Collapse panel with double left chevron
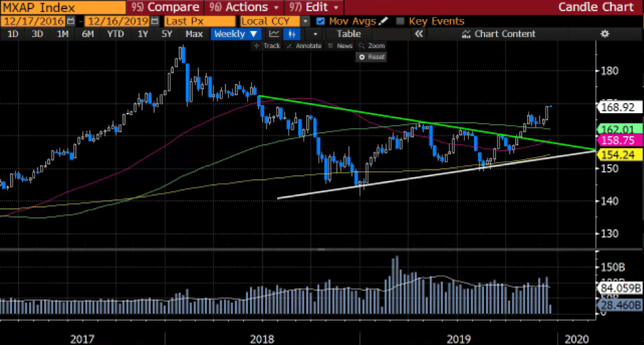The height and width of the screenshot is (345, 644). click(x=418, y=34)
